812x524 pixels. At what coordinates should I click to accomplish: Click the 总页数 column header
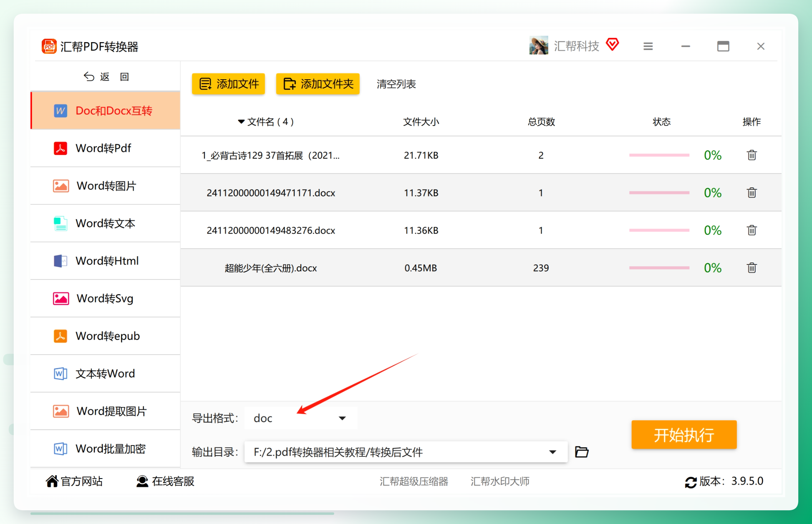click(541, 122)
